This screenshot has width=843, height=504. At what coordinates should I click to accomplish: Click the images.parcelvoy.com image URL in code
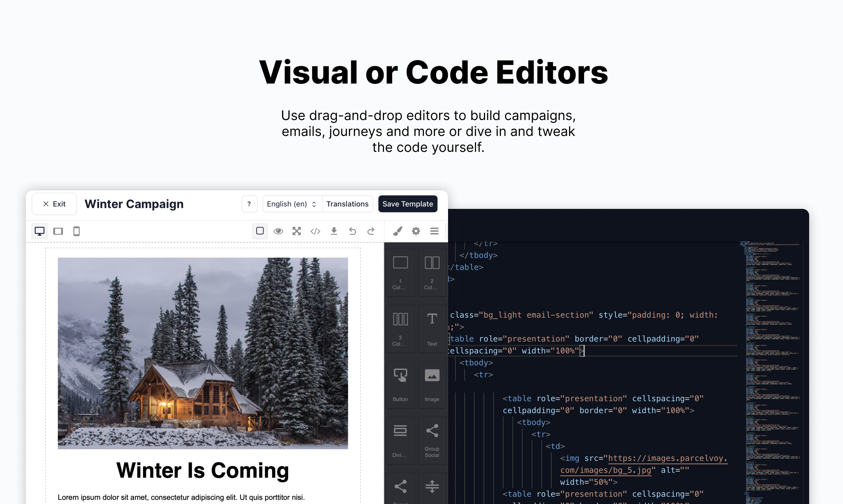(x=644, y=464)
